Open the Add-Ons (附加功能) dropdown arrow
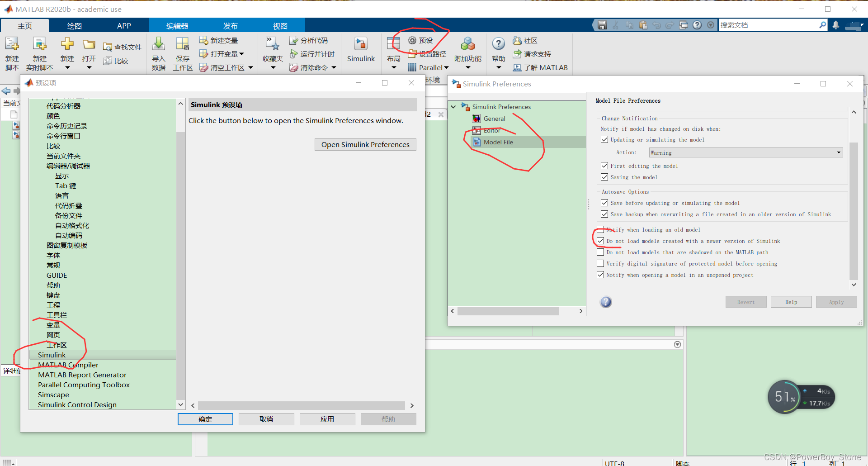 click(468, 68)
